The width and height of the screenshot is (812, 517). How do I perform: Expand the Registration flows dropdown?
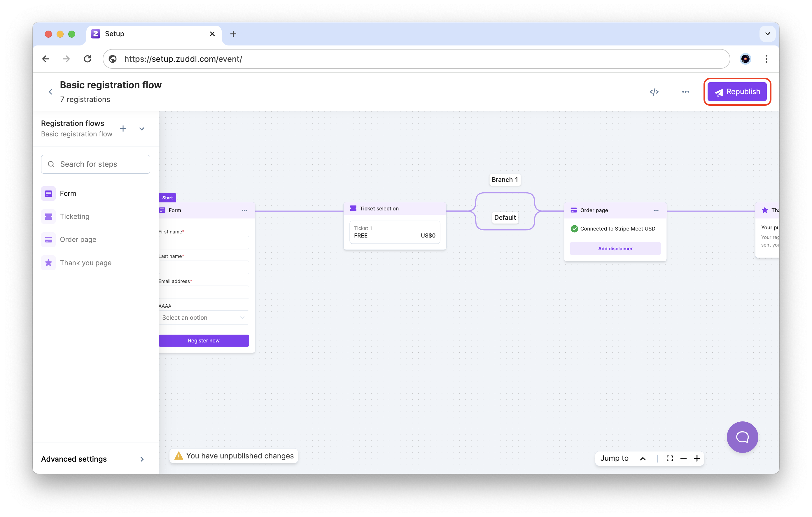142,129
